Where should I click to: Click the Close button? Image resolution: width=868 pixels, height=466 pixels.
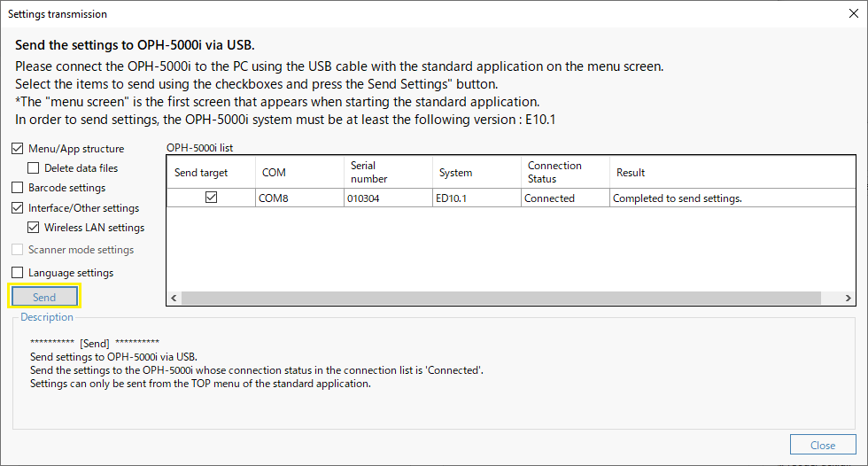823,445
